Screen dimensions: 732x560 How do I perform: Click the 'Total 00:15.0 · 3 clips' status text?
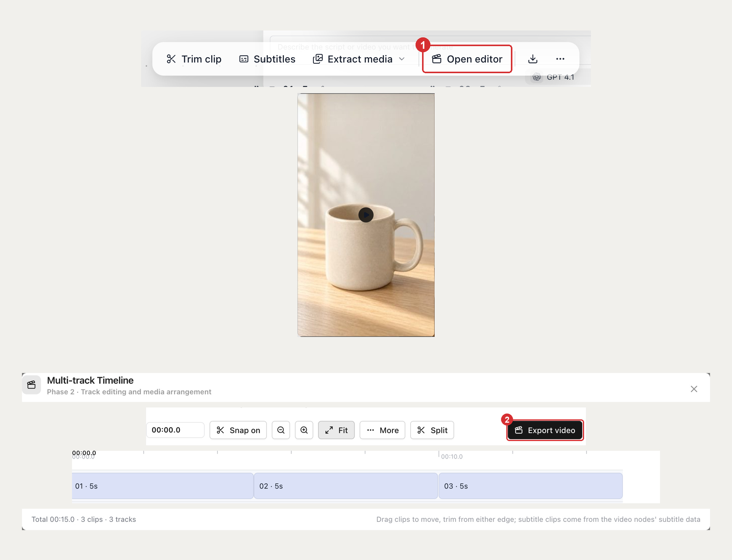click(83, 519)
